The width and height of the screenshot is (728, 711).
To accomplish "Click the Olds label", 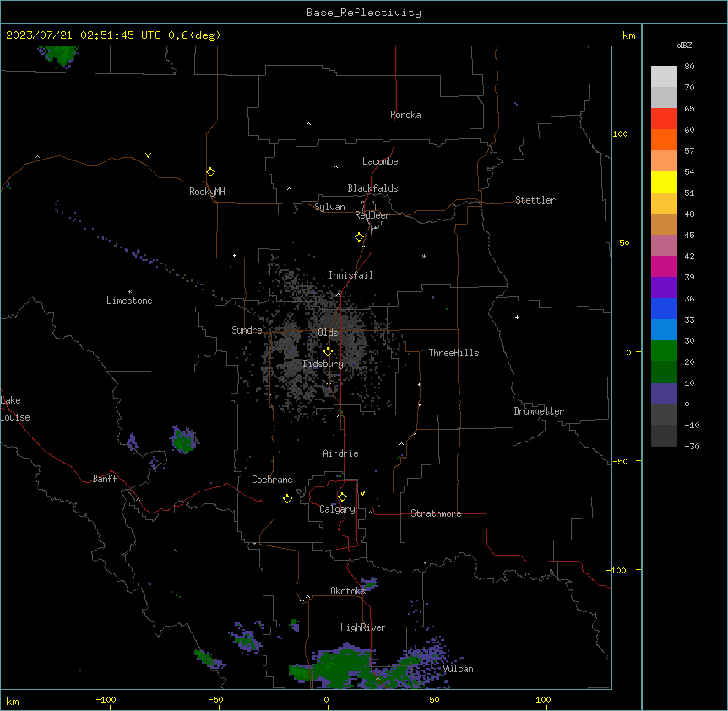I will [x=328, y=333].
